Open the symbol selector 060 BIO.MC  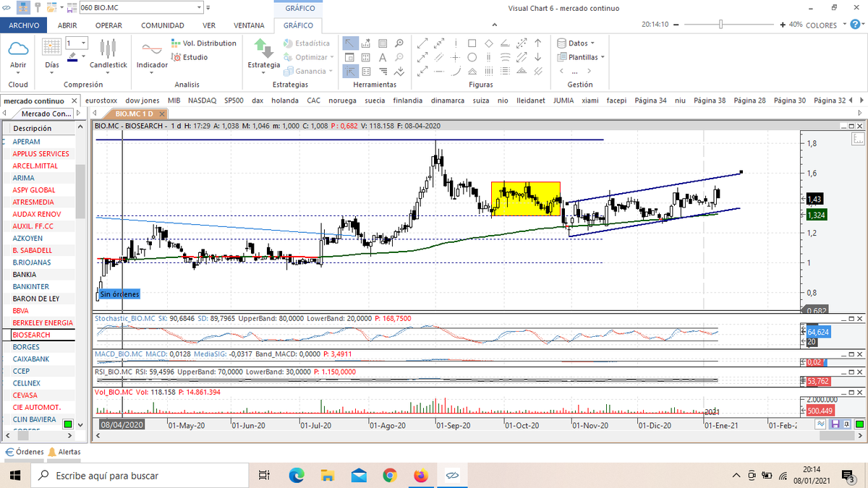141,7
